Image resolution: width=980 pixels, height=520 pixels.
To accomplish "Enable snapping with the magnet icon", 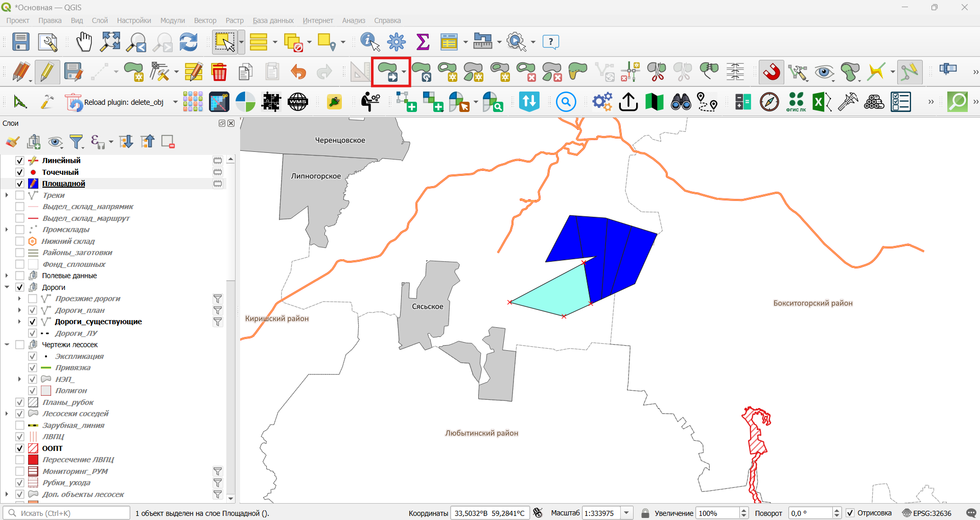I will [x=772, y=72].
